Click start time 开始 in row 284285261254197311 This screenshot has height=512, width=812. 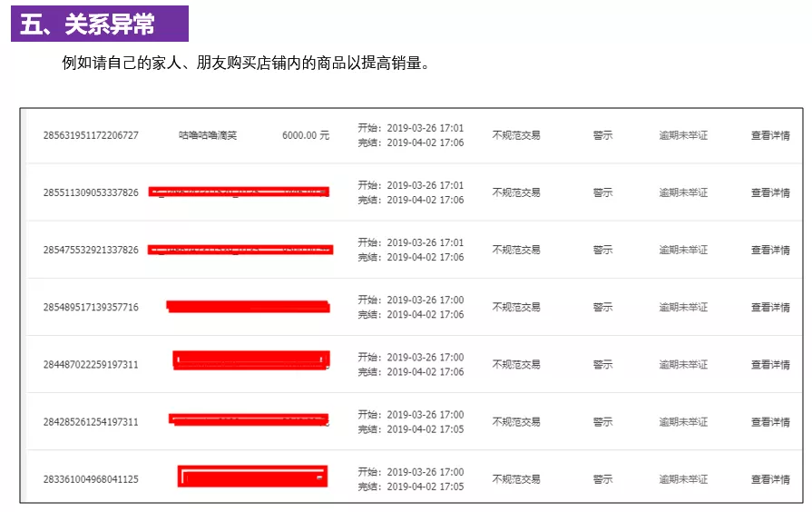(x=411, y=415)
